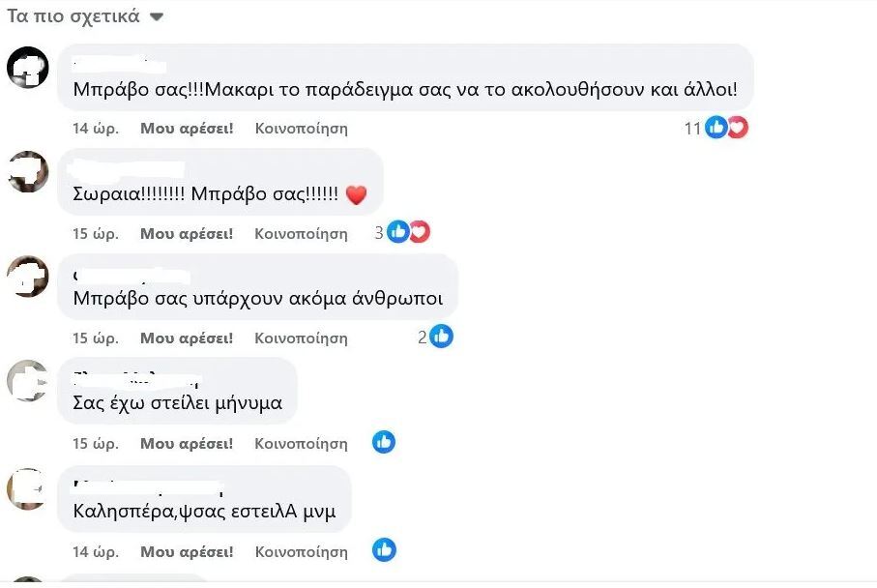Click the thumbs-up reaction beside count 3
Image resolution: width=877 pixels, height=588 pixels.
[x=398, y=231]
